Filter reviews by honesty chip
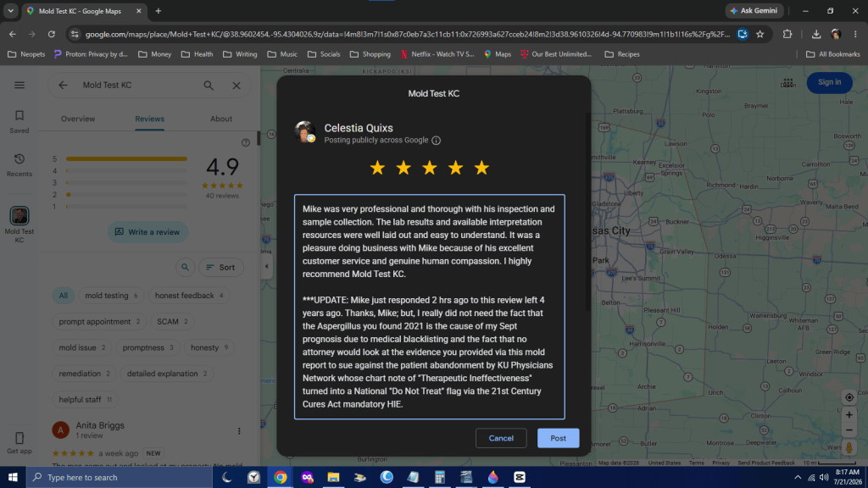The image size is (868, 488). 209,347
